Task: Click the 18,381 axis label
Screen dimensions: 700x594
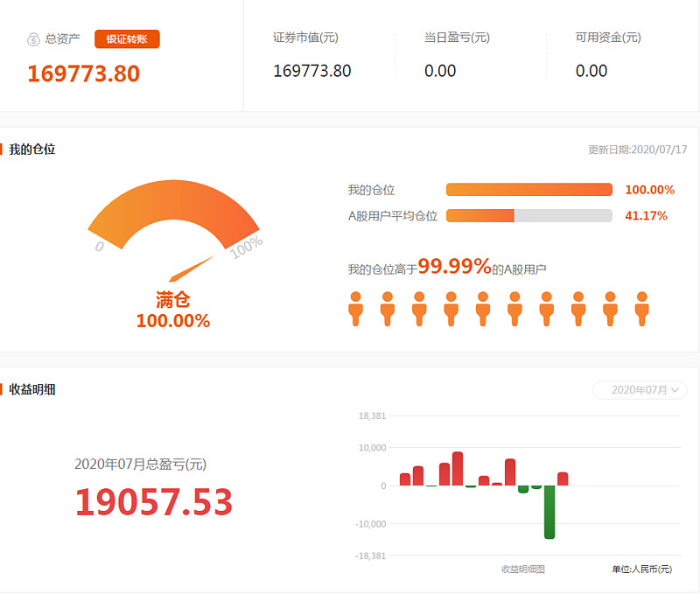Action: point(372,416)
